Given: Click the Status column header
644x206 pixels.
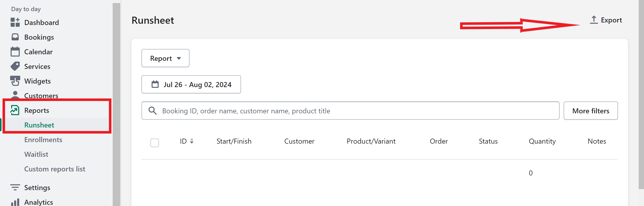Looking at the screenshot, I should click(x=488, y=141).
